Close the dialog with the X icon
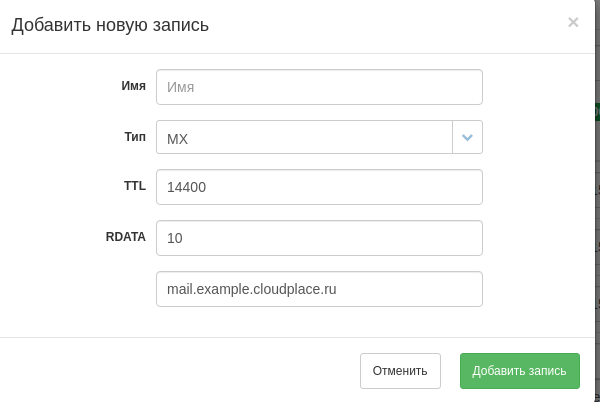The image size is (600, 402). click(573, 22)
